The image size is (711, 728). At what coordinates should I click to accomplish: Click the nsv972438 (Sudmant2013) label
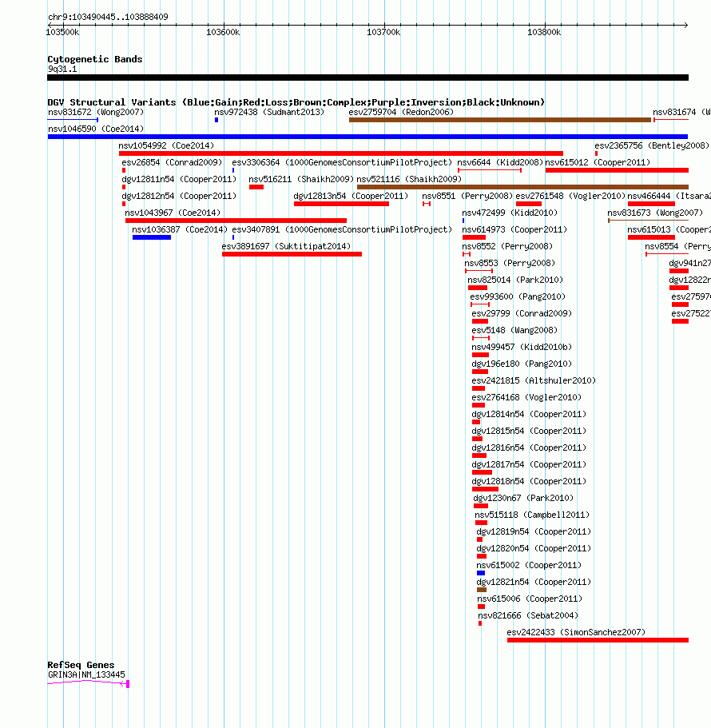[x=269, y=112]
